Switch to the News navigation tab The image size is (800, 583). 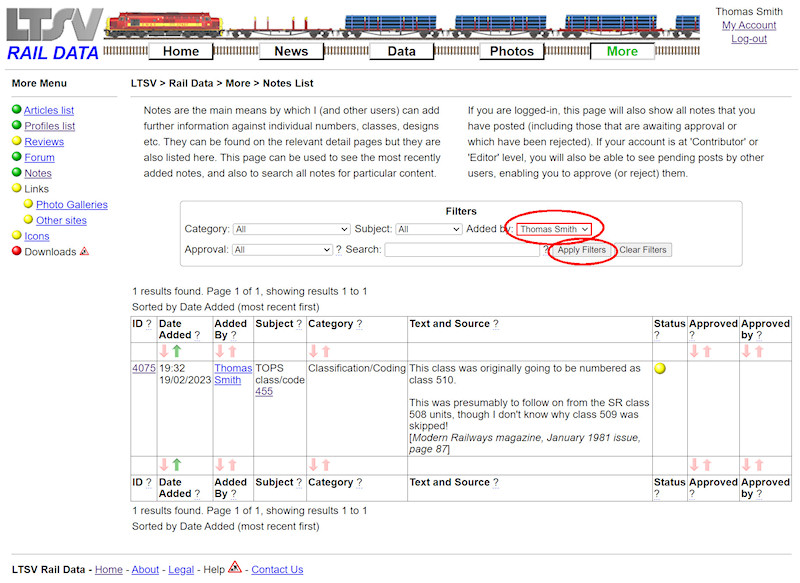coord(291,51)
